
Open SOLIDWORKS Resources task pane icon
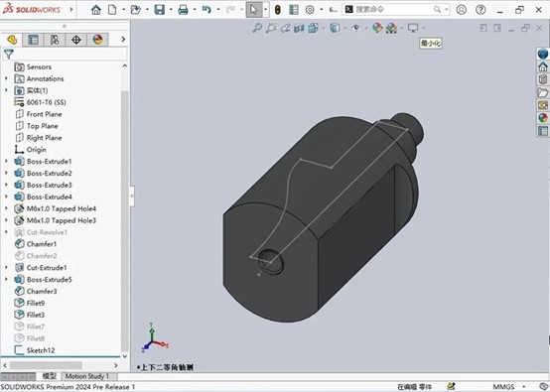point(543,66)
